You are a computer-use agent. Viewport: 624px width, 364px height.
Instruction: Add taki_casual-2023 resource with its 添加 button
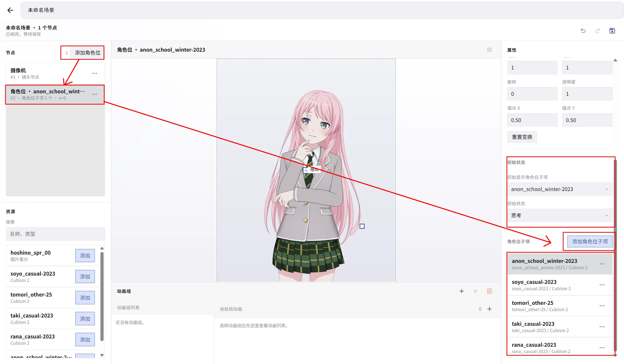tap(85, 319)
